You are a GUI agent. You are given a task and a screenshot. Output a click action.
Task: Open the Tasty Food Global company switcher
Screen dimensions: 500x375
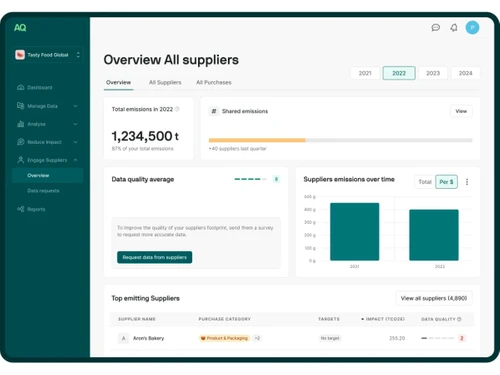tap(48, 55)
